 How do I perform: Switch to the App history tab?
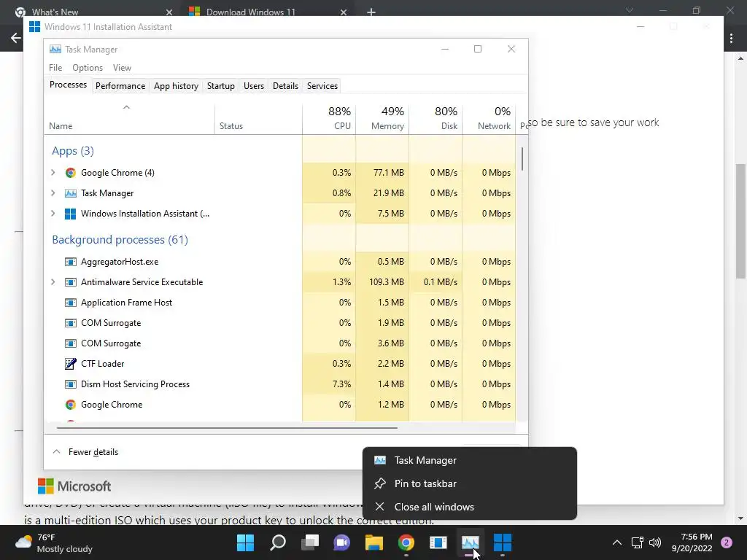coord(176,86)
